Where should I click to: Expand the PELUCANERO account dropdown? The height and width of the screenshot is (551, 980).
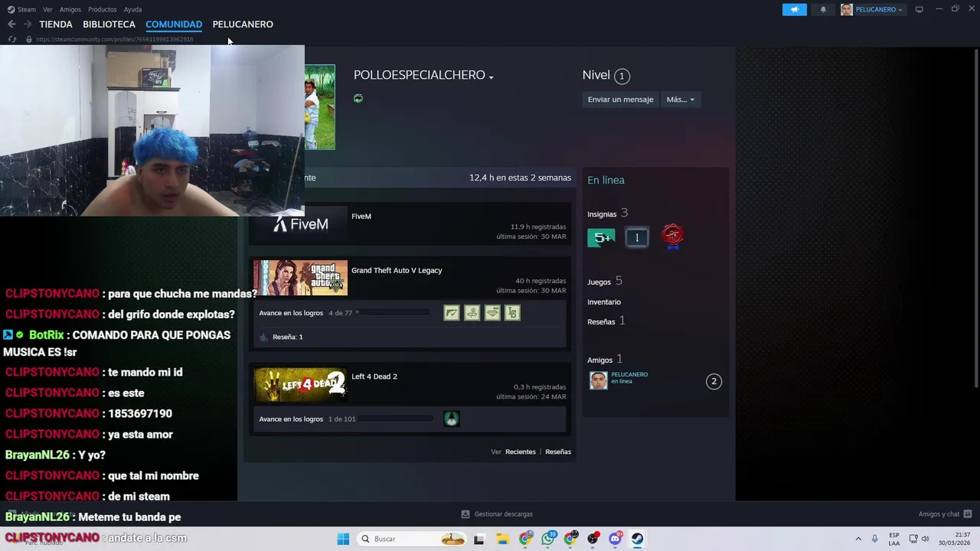click(872, 9)
